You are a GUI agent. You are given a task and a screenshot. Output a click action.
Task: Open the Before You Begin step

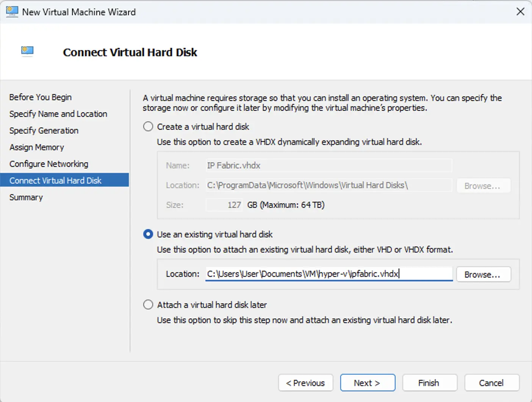tap(40, 97)
